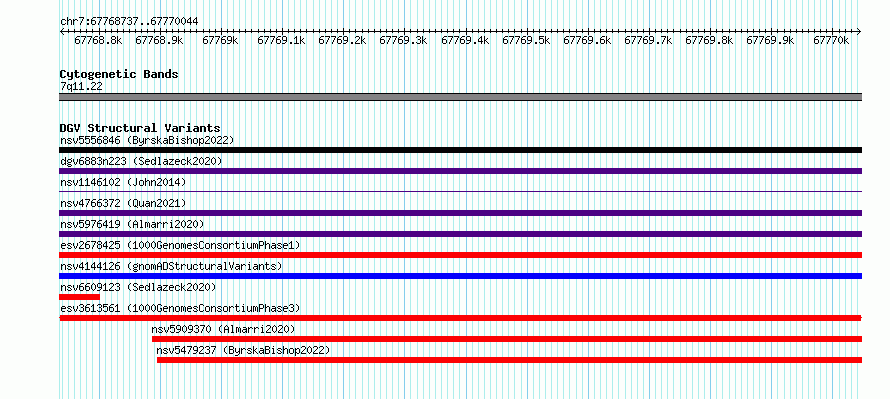Open nsv6609123 (Sedlazeck2020) variant label
This screenshot has height=399, width=890.
point(138,287)
